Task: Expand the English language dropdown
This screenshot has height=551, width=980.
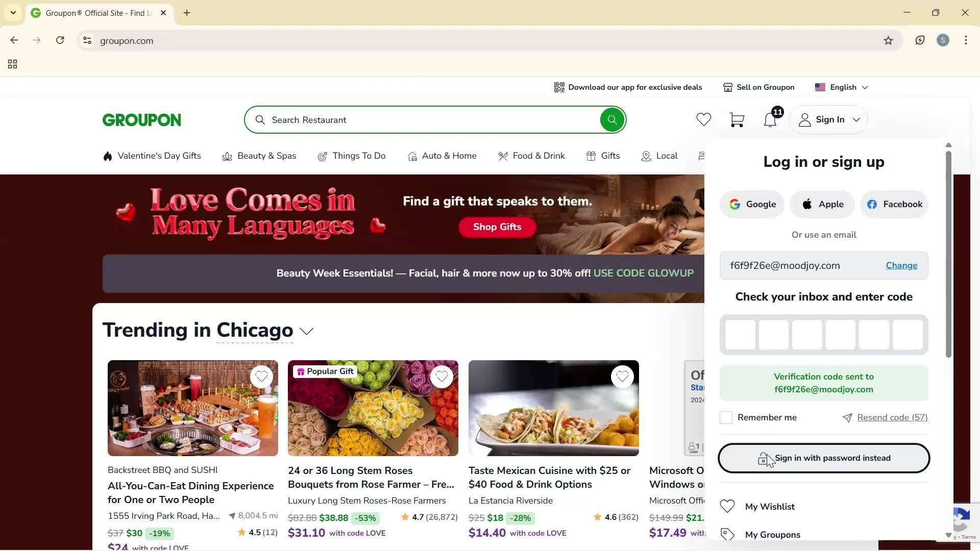Action: (x=842, y=87)
